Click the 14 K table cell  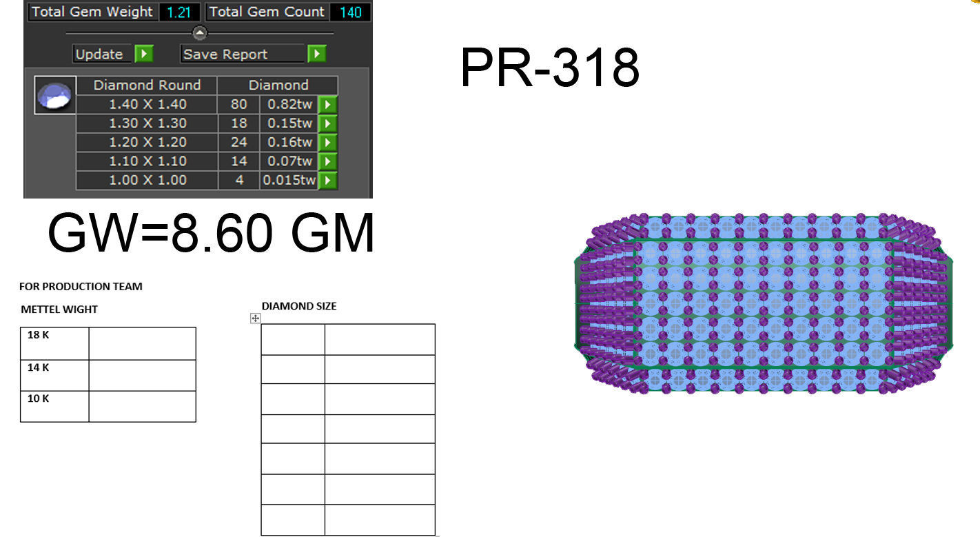tap(54, 375)
